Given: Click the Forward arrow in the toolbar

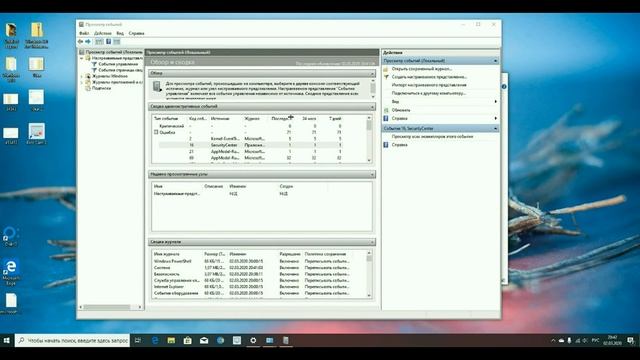Looking at the screenshot, I should (88, 42).
